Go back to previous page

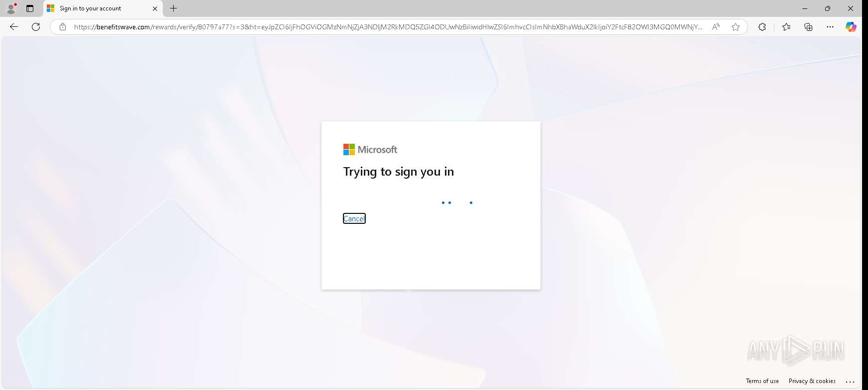(x=14, y=27)
